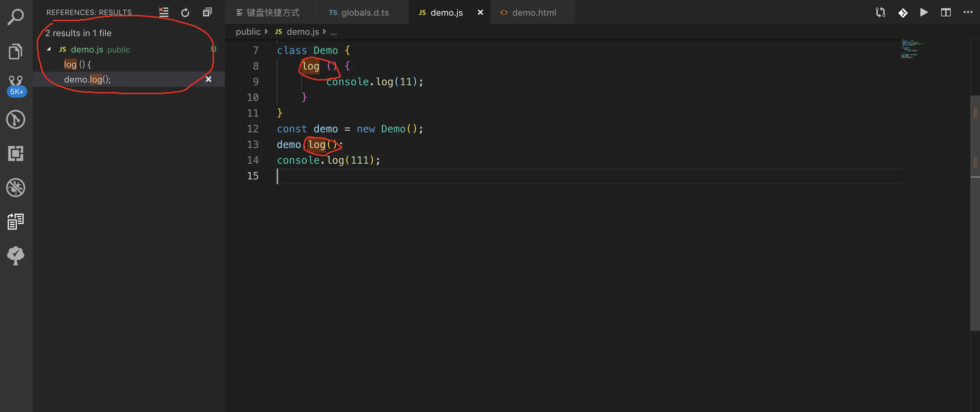Refresh the references results
Screen dimensions: 980x412
185,13
